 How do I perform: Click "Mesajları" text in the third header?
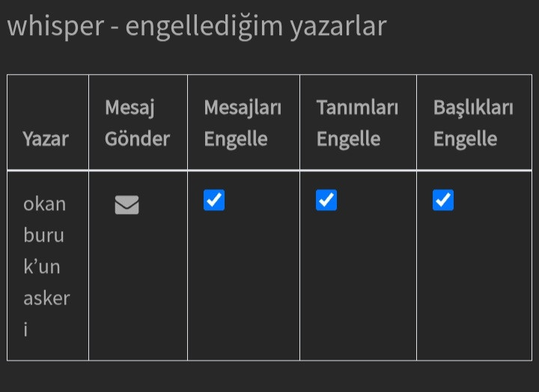click(243, 107)
